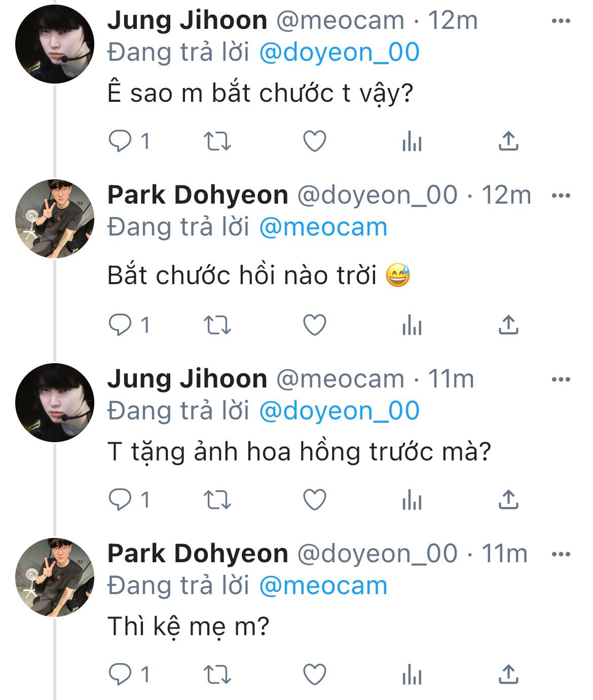Viewport: 593px width, 700px height.
Task: Open Park Dohyeon name on 12m tweet
Action: click(198, 196)
